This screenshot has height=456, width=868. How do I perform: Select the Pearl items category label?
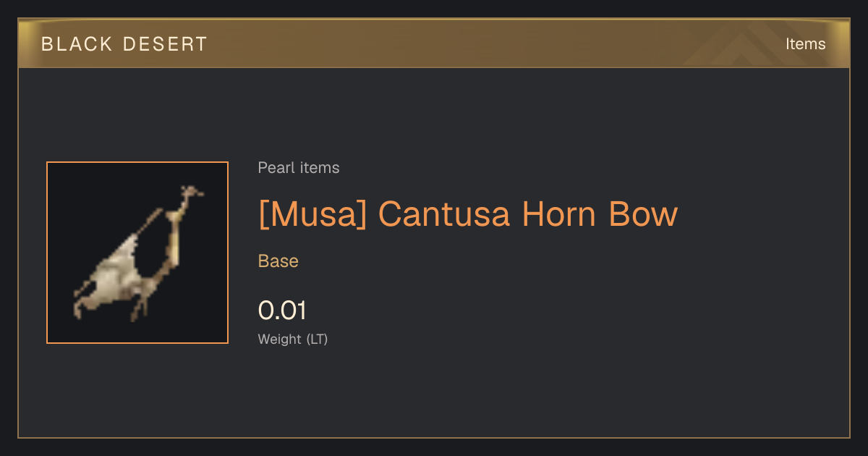pyautogui.click(x=299, y=168)
